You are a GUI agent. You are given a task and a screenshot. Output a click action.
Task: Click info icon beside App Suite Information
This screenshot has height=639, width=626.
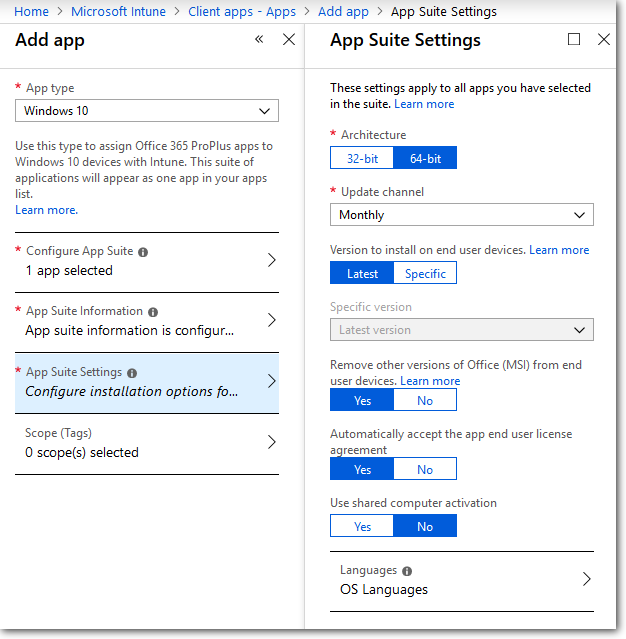(152, 312)
